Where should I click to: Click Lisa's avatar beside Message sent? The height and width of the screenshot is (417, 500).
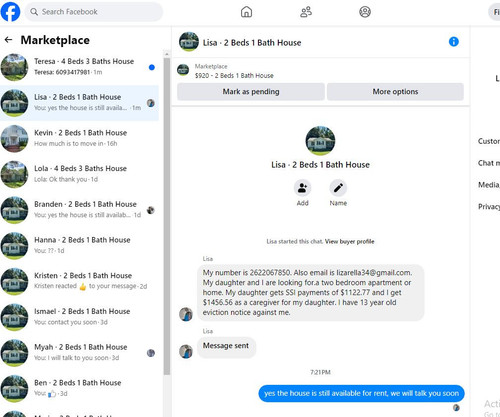(186, 351)
